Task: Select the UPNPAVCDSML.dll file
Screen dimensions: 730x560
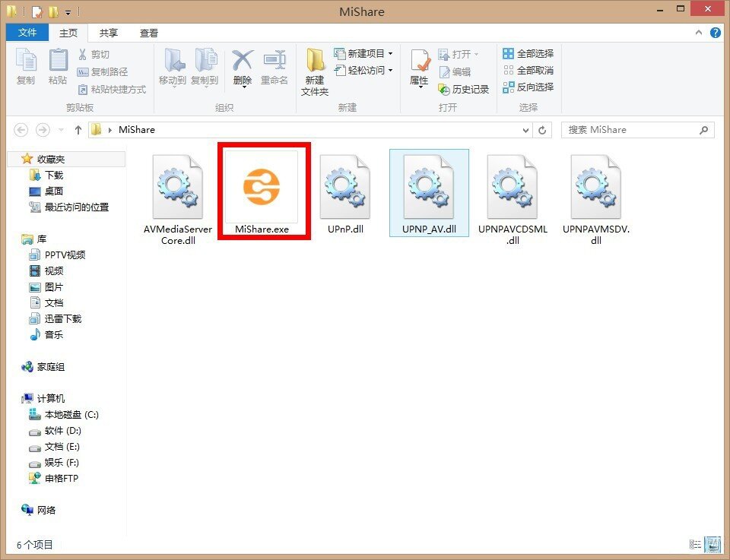Action: pyautogui.click(x=513, y=200)
